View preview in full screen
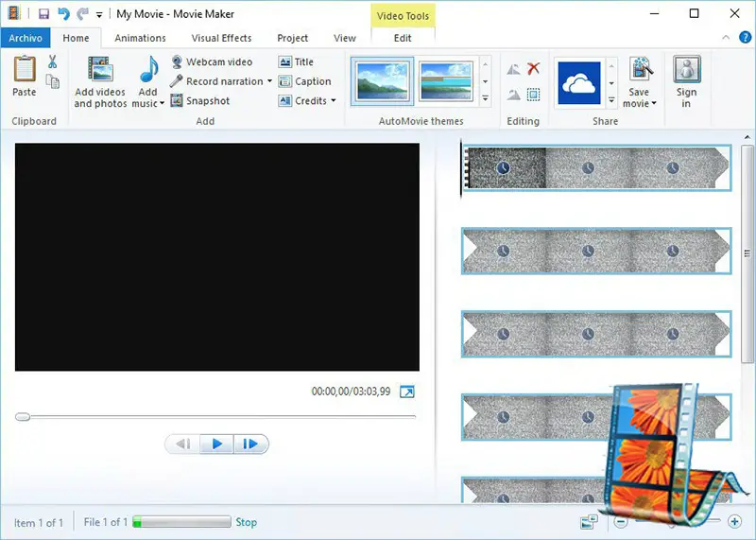This screenshot has width=756, height=540. (407, 392)
